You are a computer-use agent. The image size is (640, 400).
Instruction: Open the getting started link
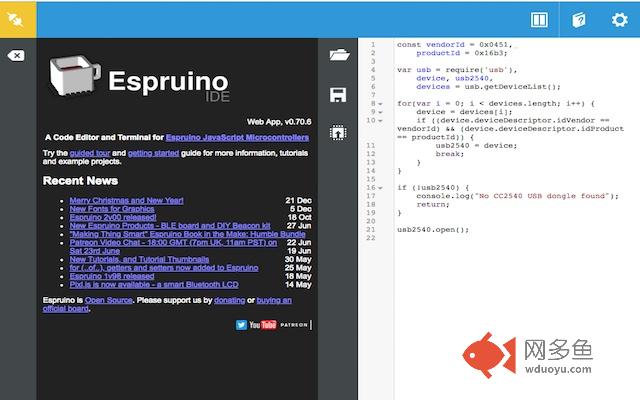coord(153,153)
